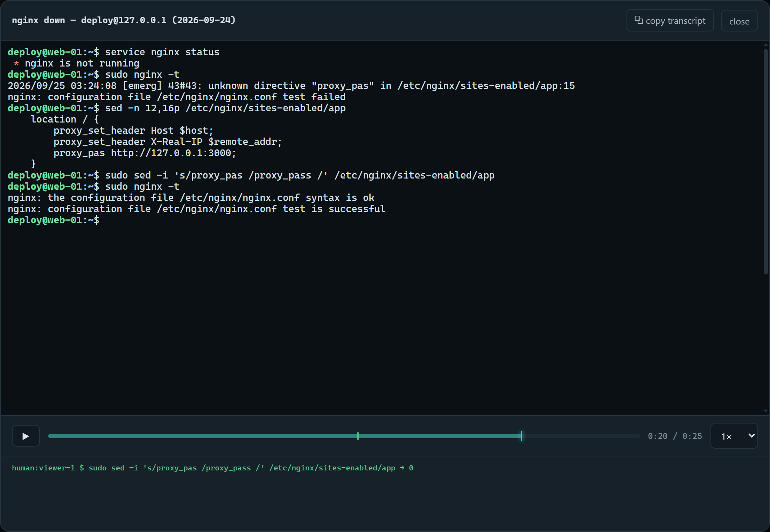
Task: Click the playback progress slider handle
Action: click(x=521, y=436)
